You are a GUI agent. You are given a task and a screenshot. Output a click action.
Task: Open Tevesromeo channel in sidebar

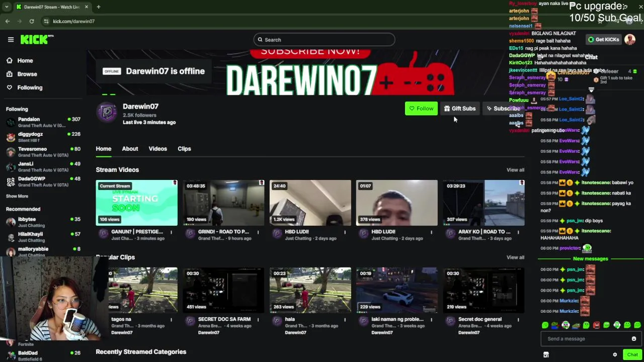coord(43,152)
